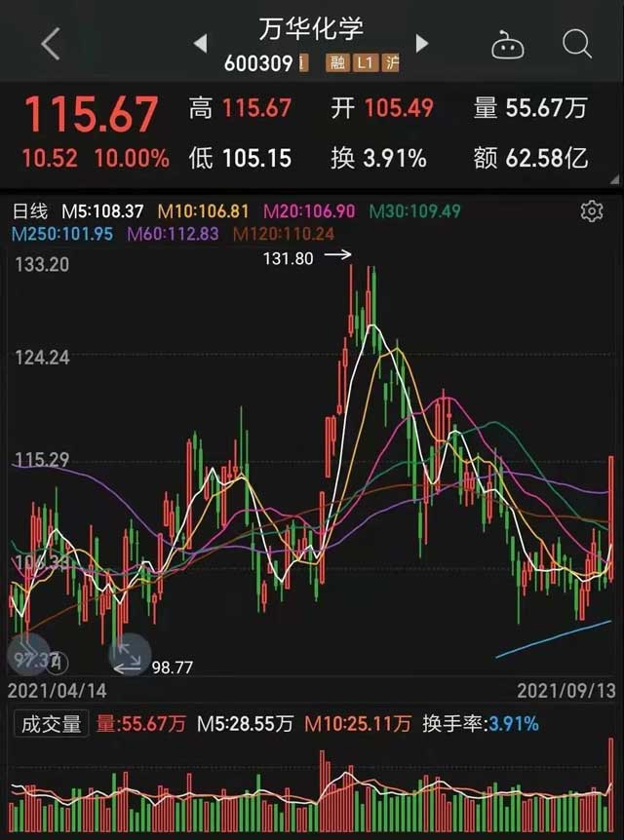Switch to next stock with right triangle
This screenshot has height=840, width=624.
click(422, 44)
